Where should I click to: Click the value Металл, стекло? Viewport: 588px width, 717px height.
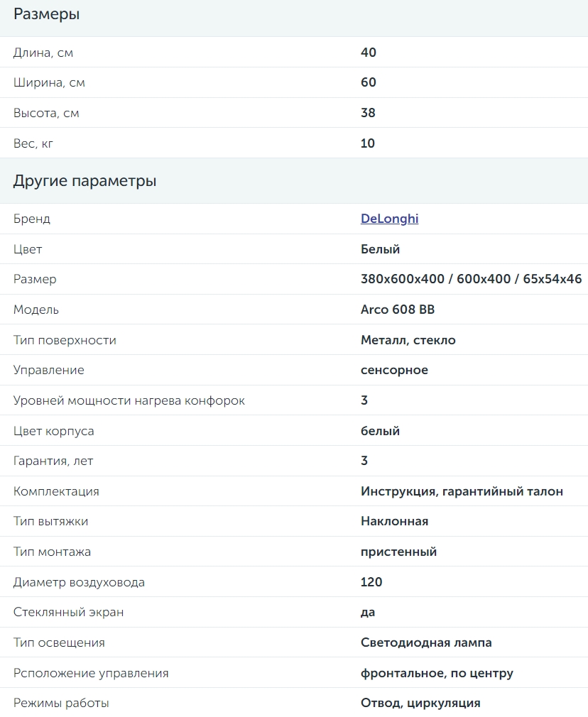[408, 340]
